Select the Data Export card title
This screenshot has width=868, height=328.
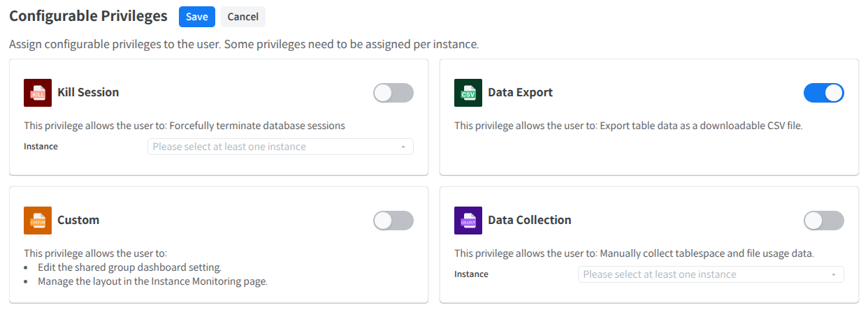pyautogui.click(x=520, y=92)
